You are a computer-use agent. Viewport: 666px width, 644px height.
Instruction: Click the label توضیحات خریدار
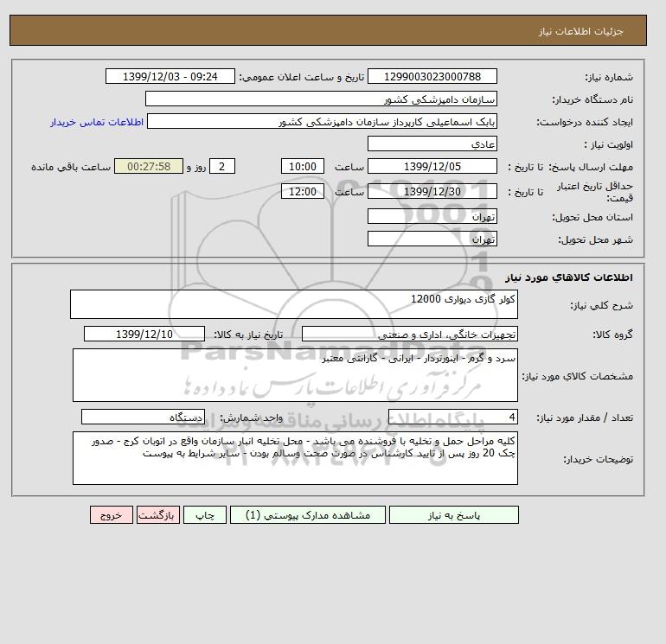(x=598, y=459)
